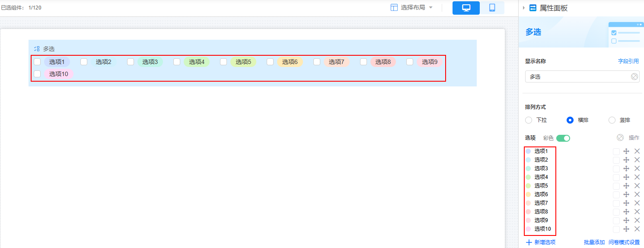Edit the 选项5 name in panel list

click(541, 186)
